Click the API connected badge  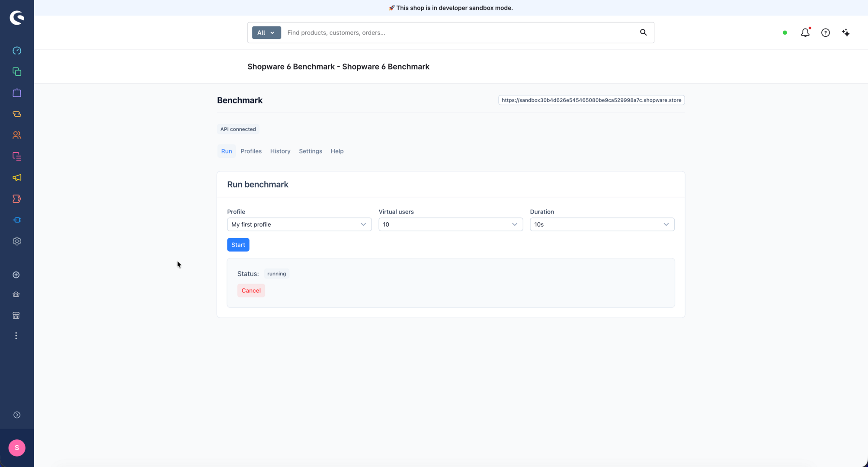click(238, 129)
